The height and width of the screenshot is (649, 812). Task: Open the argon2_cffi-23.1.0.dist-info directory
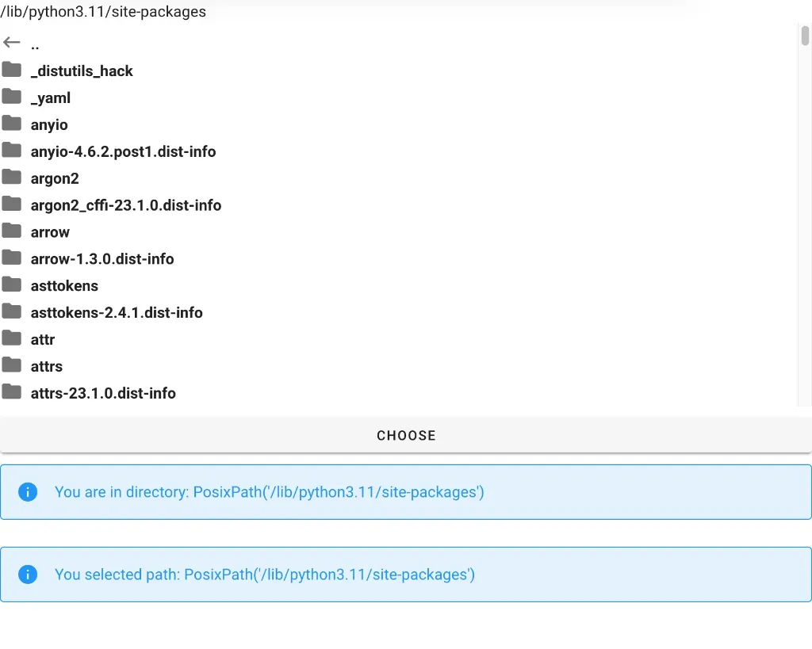point(125,205)
